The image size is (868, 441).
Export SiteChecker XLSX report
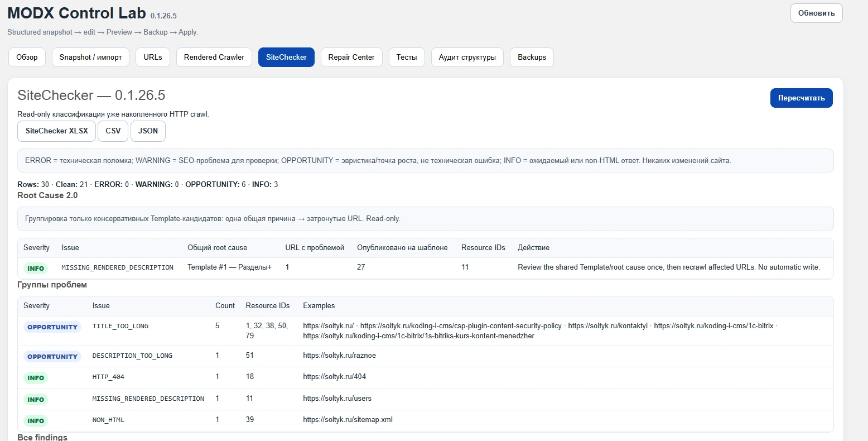(56, 131)
